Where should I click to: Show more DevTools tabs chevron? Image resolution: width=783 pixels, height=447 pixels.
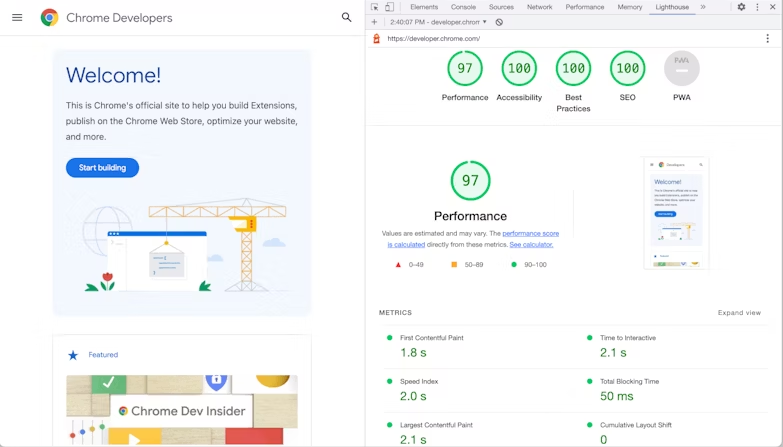703,7
